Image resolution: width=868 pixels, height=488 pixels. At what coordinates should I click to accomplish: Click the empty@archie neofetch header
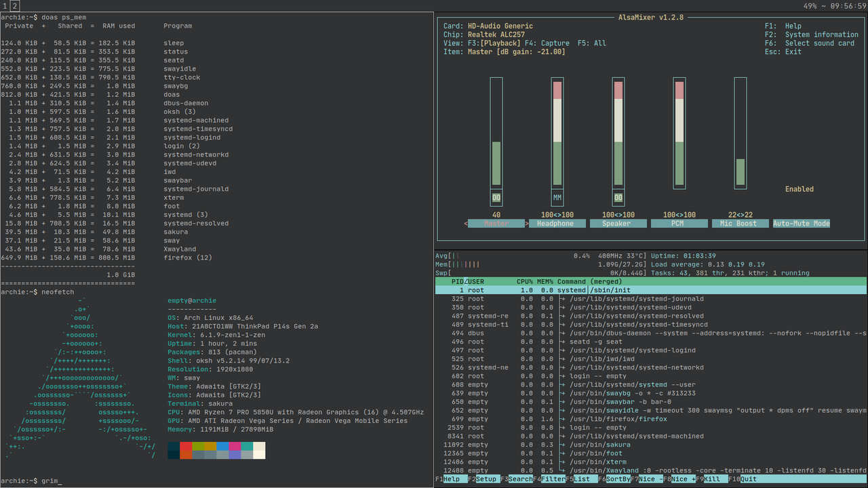[x=192, y=300]
